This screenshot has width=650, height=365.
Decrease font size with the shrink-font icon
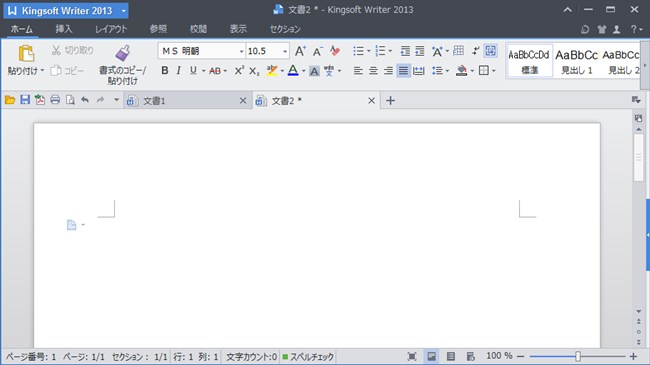tap(318, 51)
